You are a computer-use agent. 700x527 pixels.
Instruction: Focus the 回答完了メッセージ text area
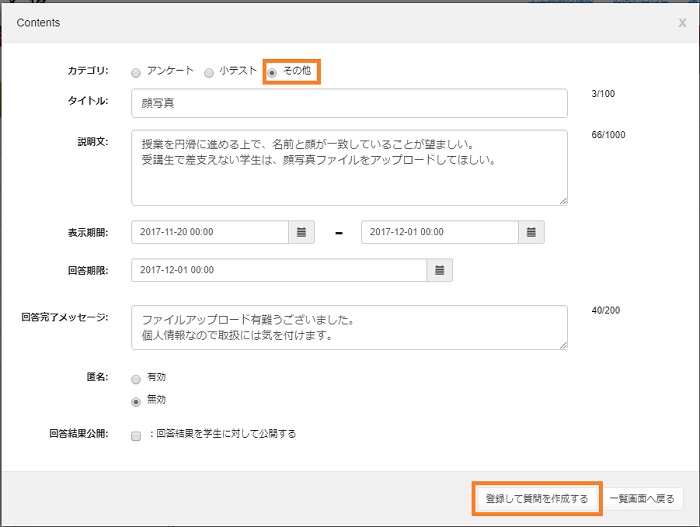click(x=349, y=327)
